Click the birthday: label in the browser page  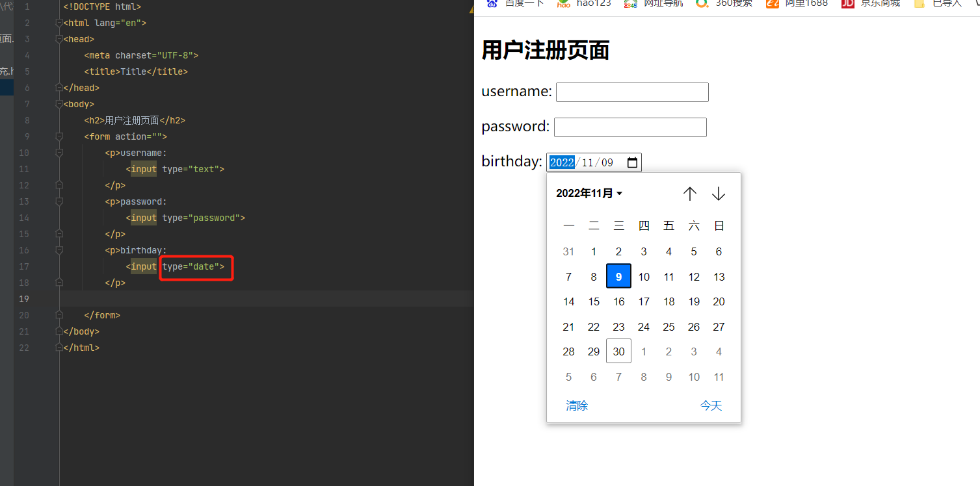click(512, 162)
